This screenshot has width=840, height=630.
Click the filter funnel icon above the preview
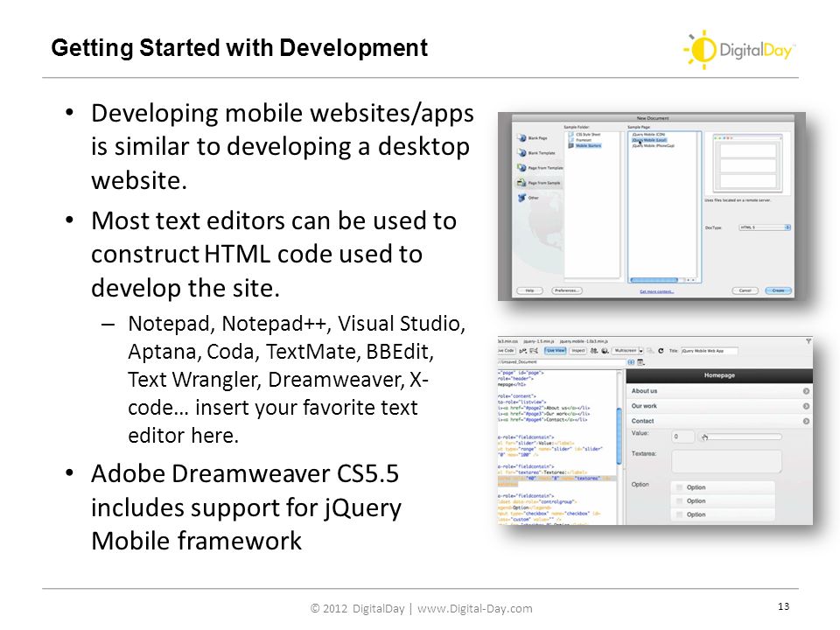pyautogui.click(x=808, y=340)
